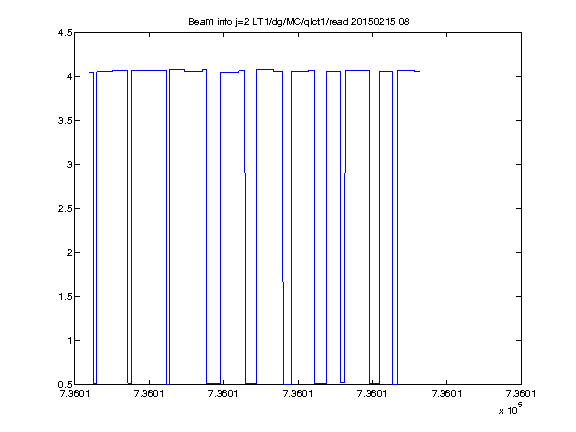Image resolution: width=576 pixels, height=432 pixels.
Task: Click the 2 y-axis tick label
Action: pos(69,252)
